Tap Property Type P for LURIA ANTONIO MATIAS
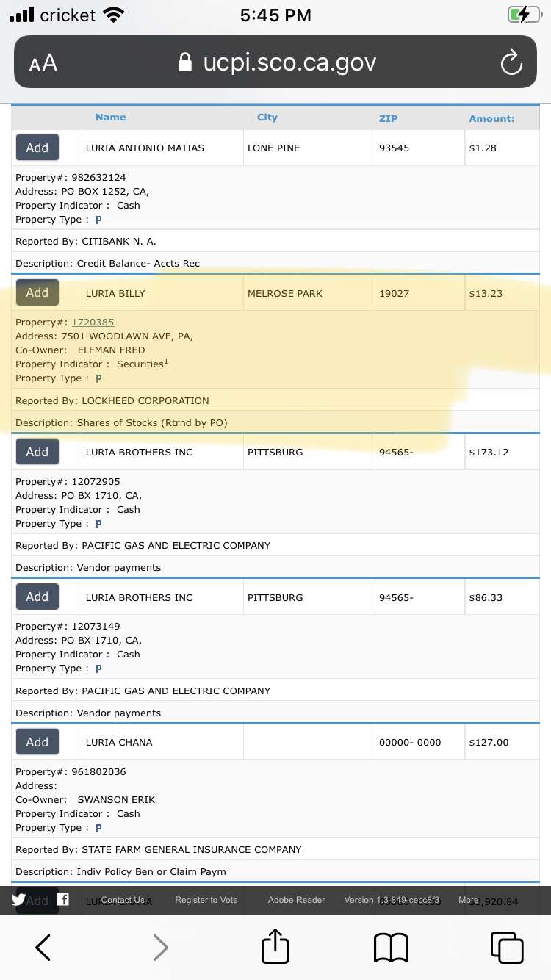551x980 pixels. [98, 220]
